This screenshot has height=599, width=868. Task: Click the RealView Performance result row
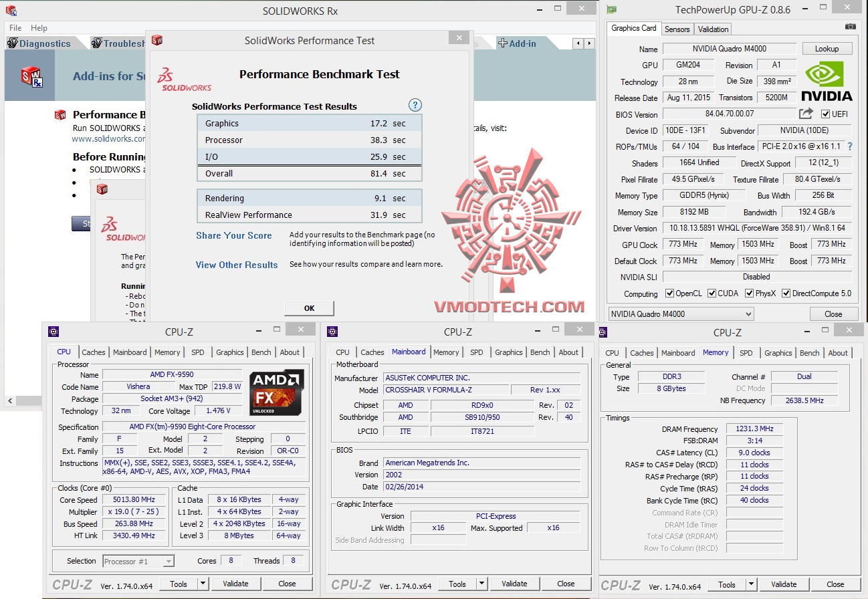click(x=310, y=215)
